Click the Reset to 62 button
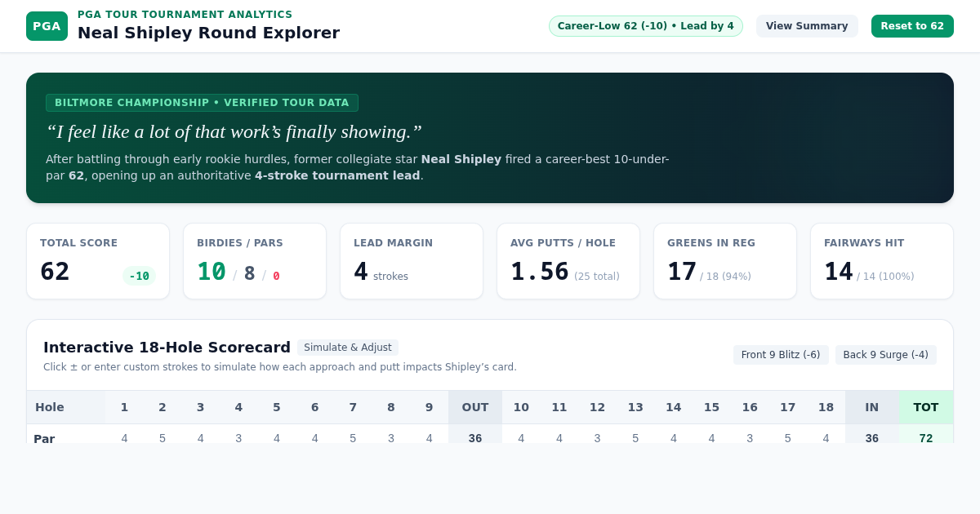 point(912,26)
